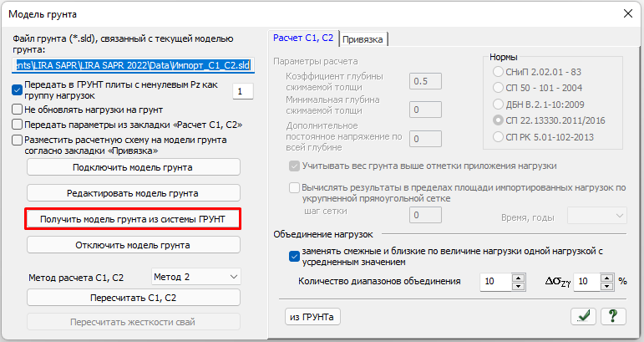Check 'Передать параметры из закладки' option

18,125
